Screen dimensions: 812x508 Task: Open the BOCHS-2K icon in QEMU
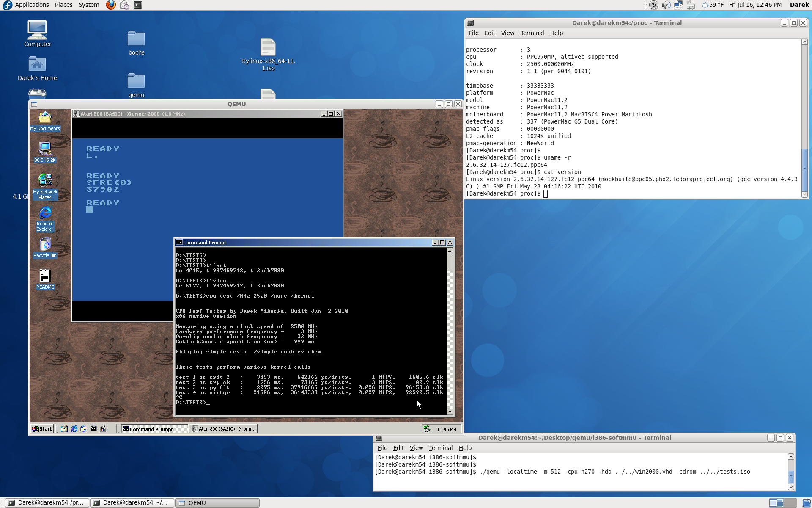pyautogui.click(x=45, y=152)
